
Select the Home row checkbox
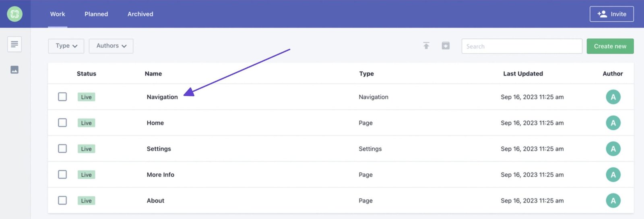click(x=62, y=123)
